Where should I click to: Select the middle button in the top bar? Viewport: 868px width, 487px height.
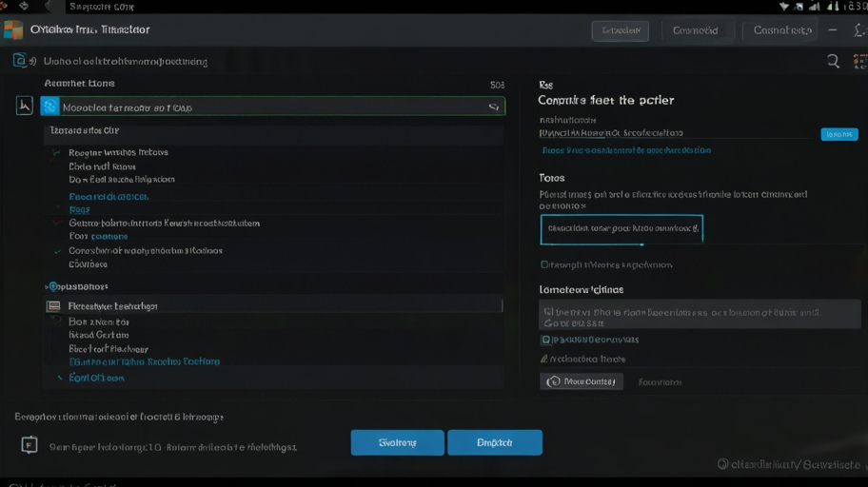(695, 30)
